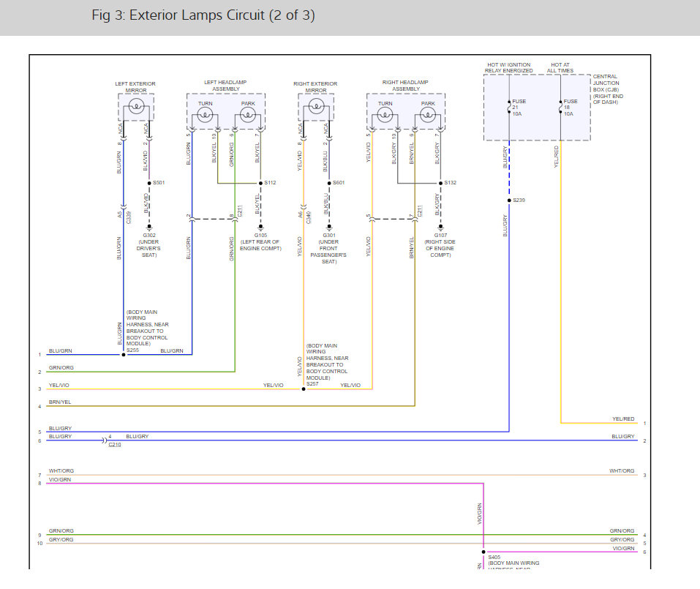Click the 'WHT/ORG' label at left terminal 7
This screenshot has width=700, height=589.
tap(61, 471)
